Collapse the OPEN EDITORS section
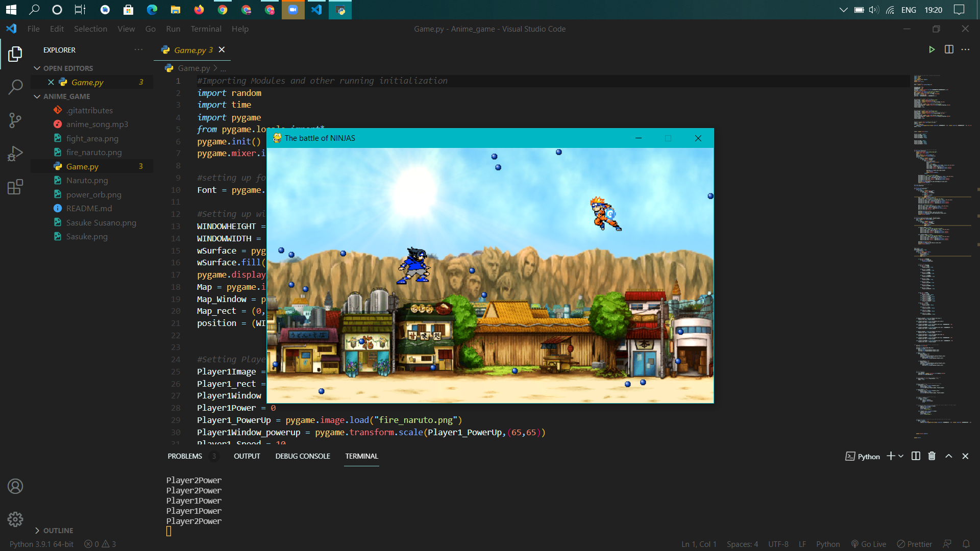Viewport: 980px width, 551px height. 37,68
